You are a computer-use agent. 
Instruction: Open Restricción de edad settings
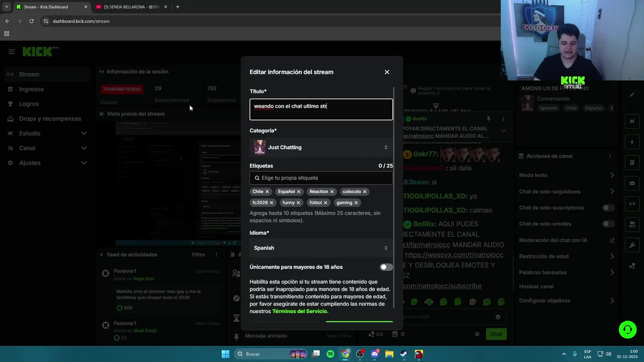[x=567, y=256]
